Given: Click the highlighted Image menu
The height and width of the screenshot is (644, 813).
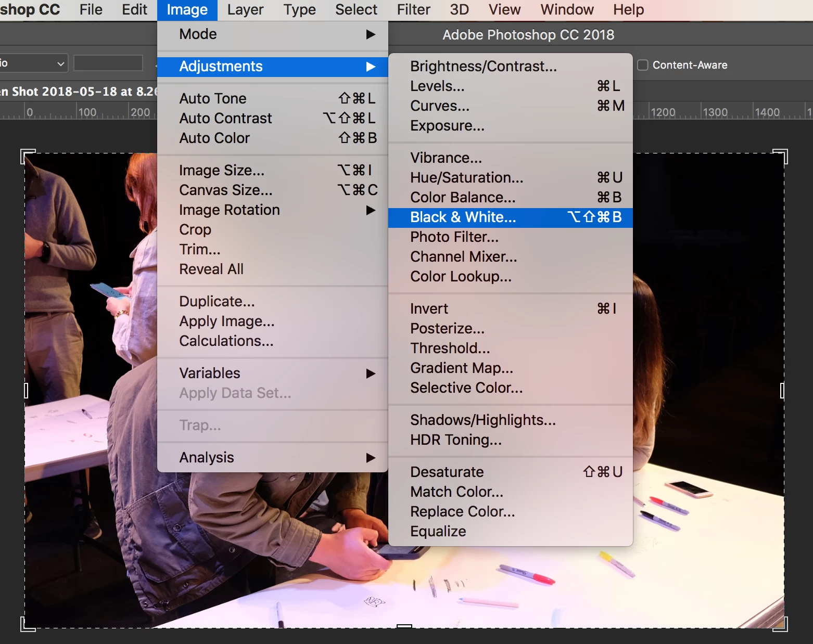Looking at the screenshot, I should click(187, 9).
